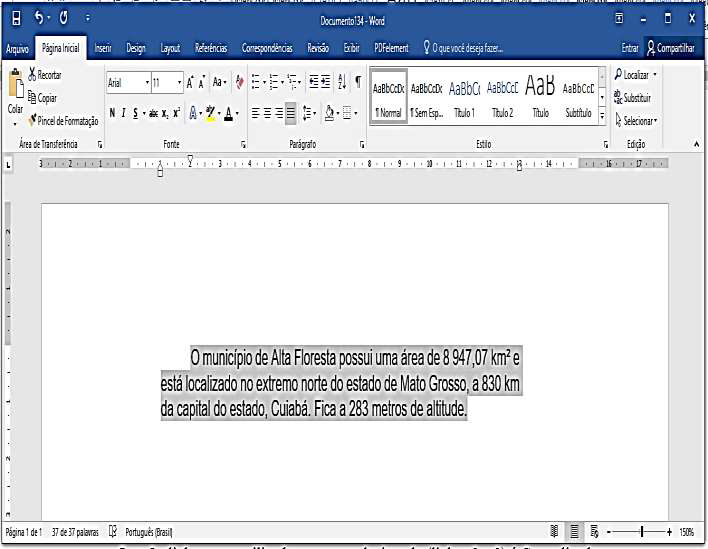Click Substituir to replace text

click(632, 98)
